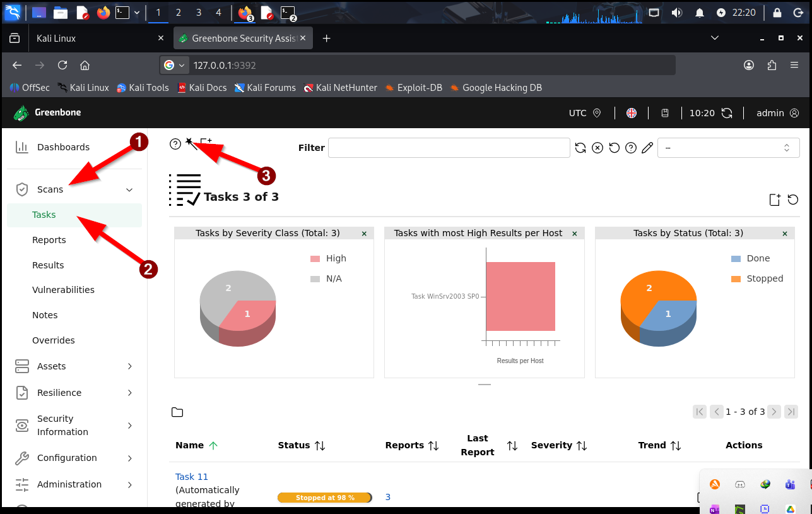This screenshot has width=812, height=514.
Task: Go to Vulnerabilities in the sidebar
Action: point(63,290)
